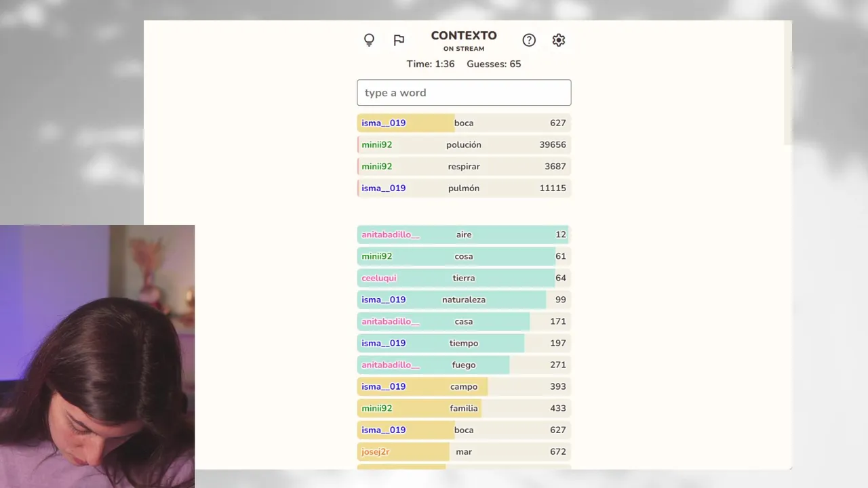Screen dimensions: 868x488
Task: Click the give-up flag icon
Action: pos(399,40)
